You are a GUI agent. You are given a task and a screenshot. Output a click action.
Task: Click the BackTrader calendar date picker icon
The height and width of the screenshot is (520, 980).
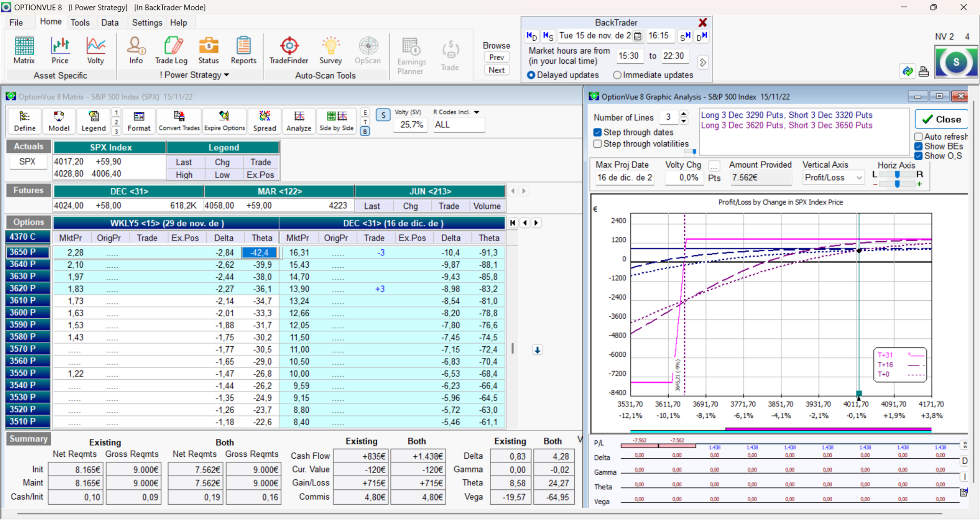pos(638,36)
